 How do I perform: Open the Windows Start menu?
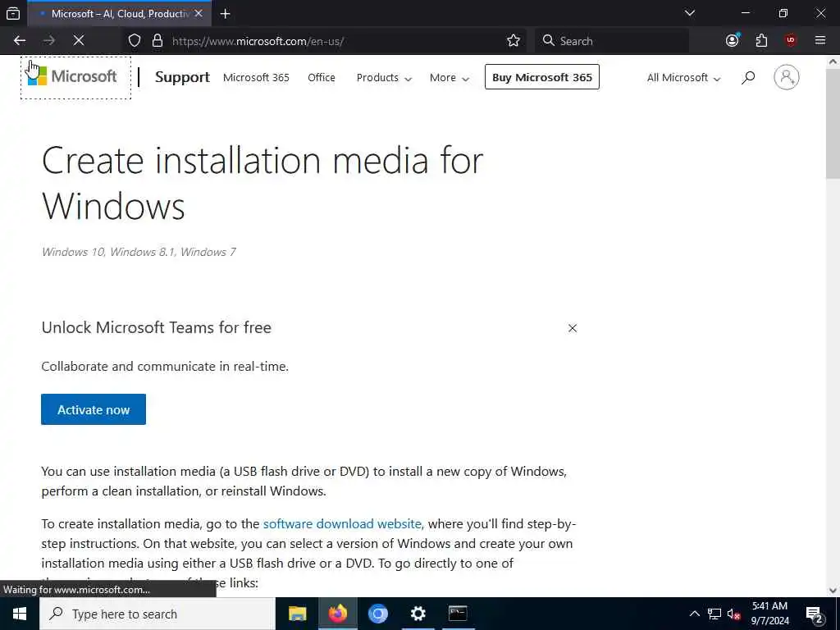tap(20, 614)
